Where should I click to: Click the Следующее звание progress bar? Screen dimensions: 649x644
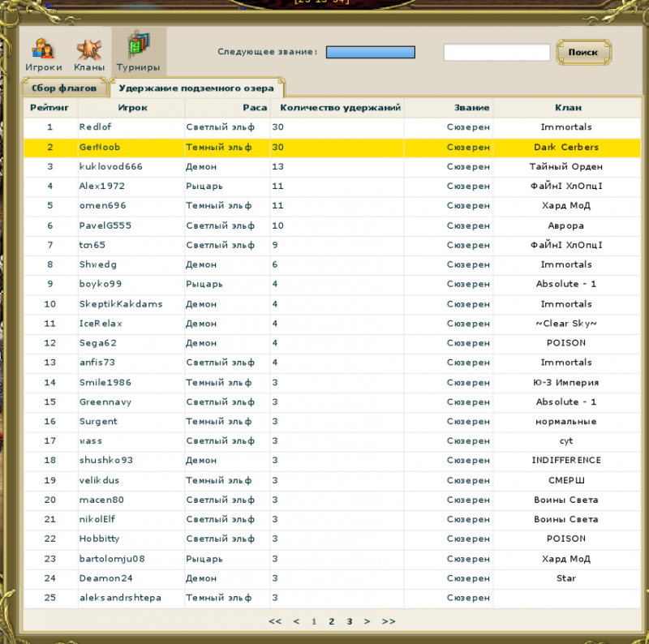[370, 52]
